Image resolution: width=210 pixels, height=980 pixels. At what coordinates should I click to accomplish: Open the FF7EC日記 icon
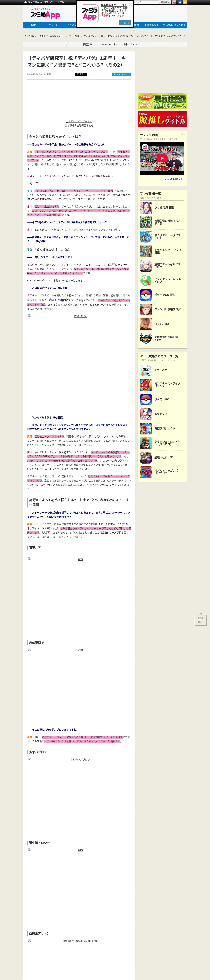146,324
